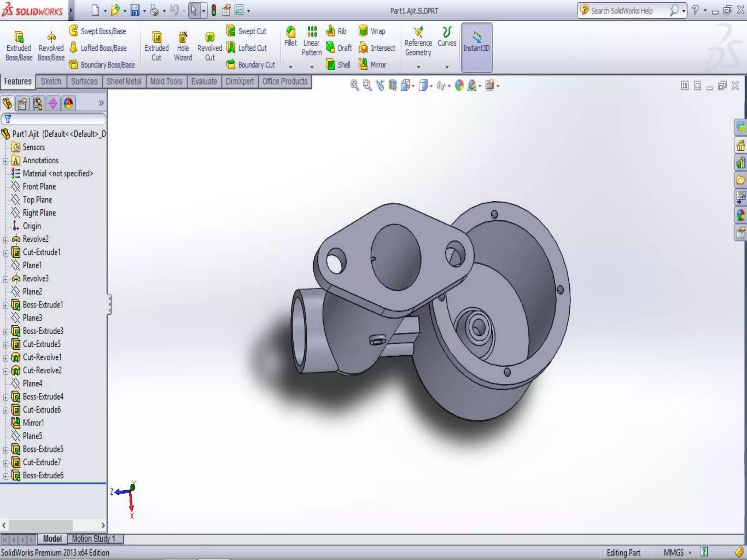Click the Lofted Cut tool
The image size is (747, 560).
[x=247, y=48]
